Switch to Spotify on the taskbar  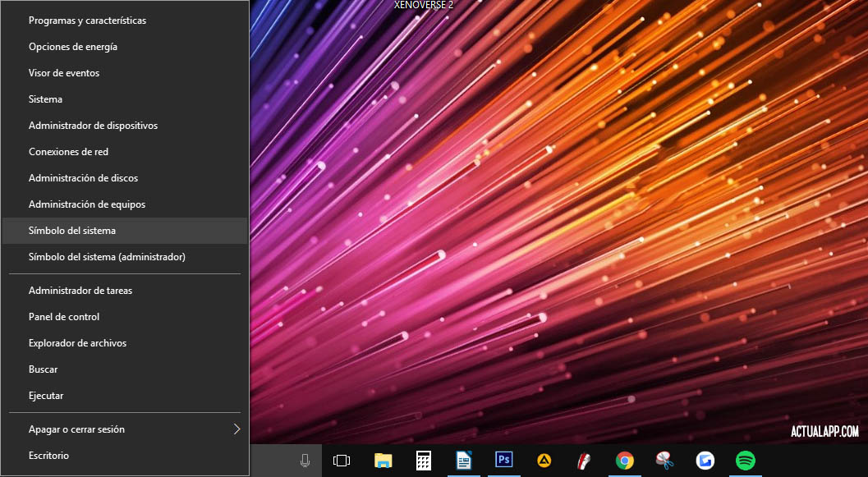point(746,461)
